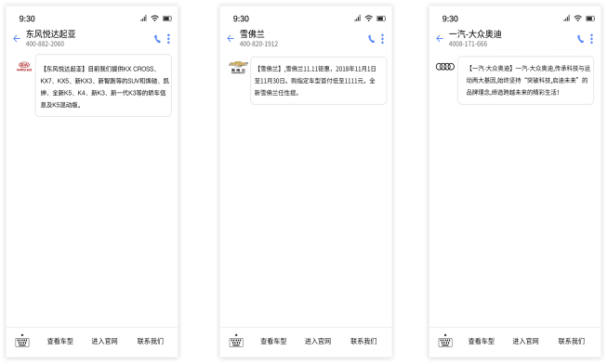Switch to keyboard in 一汽-大众奥迪 chat
The image size is (607, 364).
click(445, 341)
